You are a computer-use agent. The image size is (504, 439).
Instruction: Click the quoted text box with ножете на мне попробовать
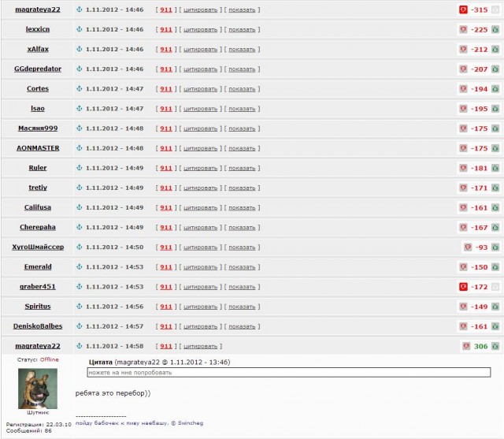pyautogui.click(x=289, y=373)
